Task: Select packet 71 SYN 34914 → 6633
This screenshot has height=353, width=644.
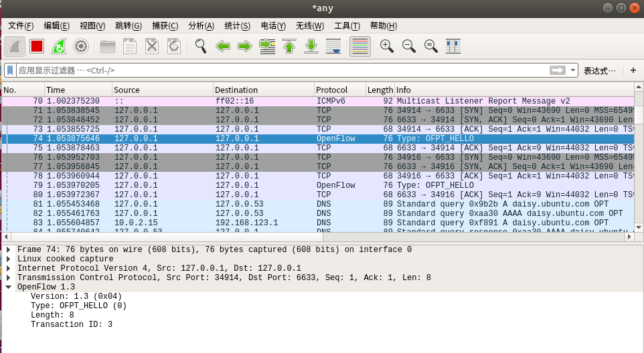Action: (318, 110)
